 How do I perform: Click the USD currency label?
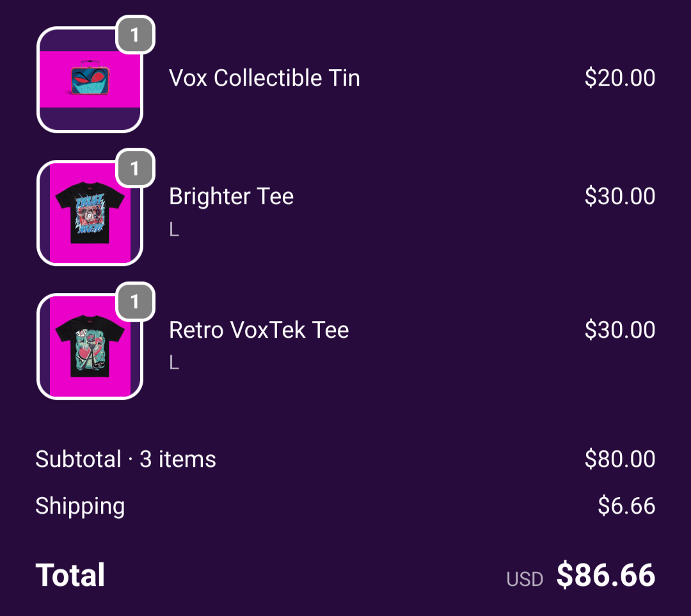(525, 580)
